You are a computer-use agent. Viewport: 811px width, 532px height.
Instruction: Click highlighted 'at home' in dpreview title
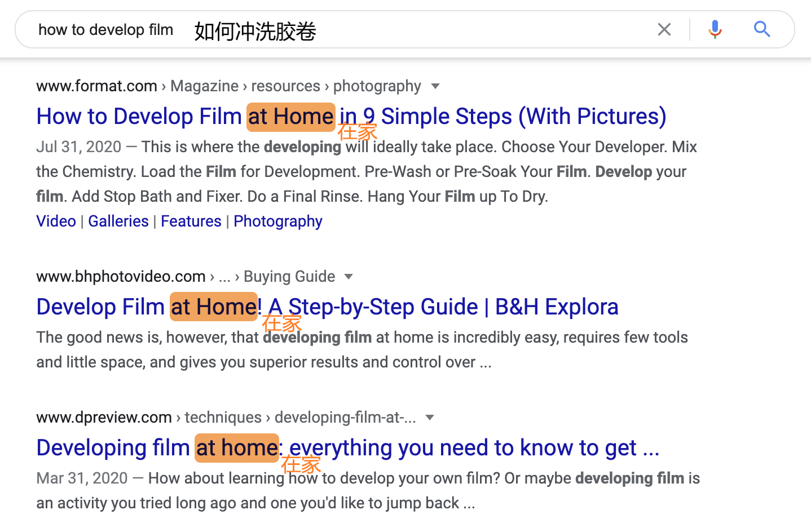pos(237,448)
